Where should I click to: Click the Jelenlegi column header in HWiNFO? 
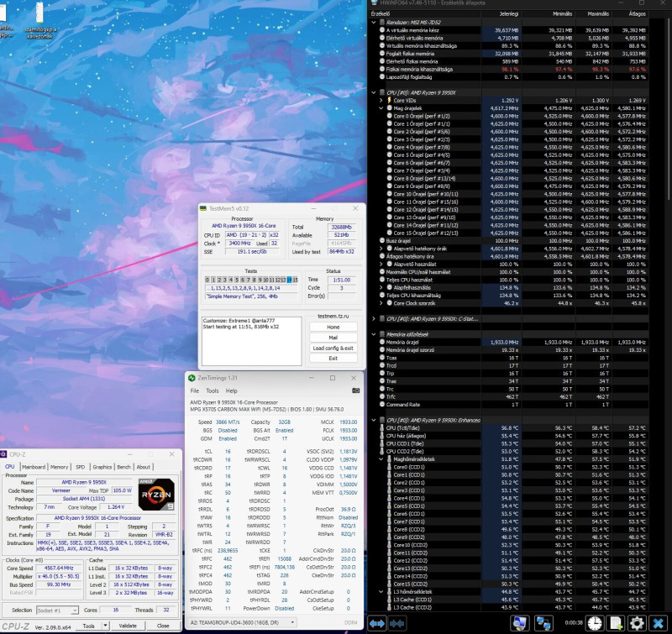[501, 13]
